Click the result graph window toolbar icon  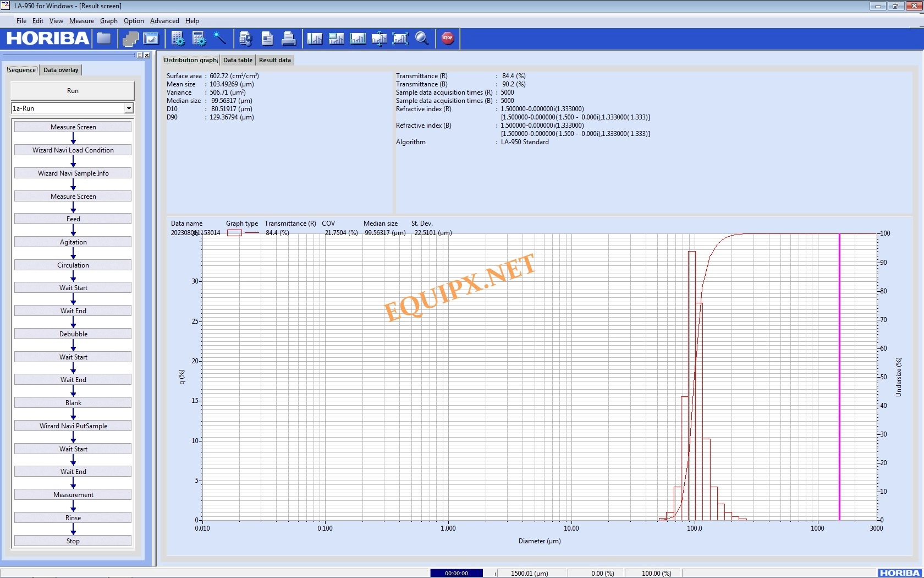click(x=151, y=39)
